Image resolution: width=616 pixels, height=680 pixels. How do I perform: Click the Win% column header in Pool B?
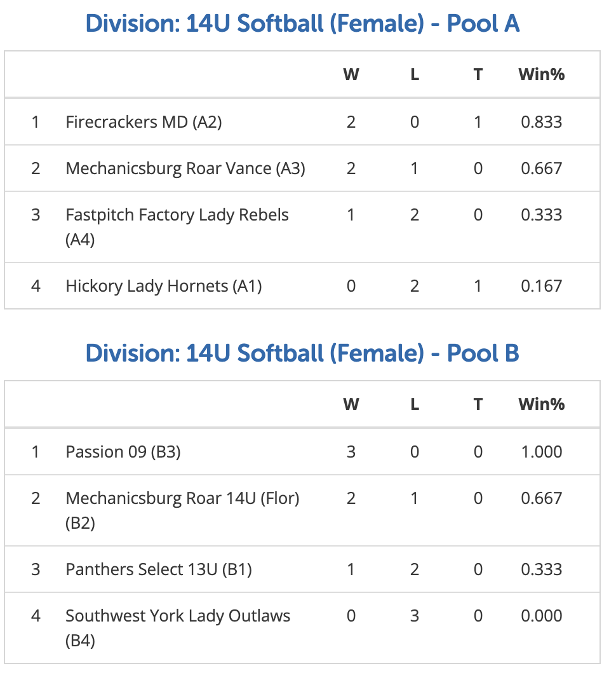(x=542, y=404)
